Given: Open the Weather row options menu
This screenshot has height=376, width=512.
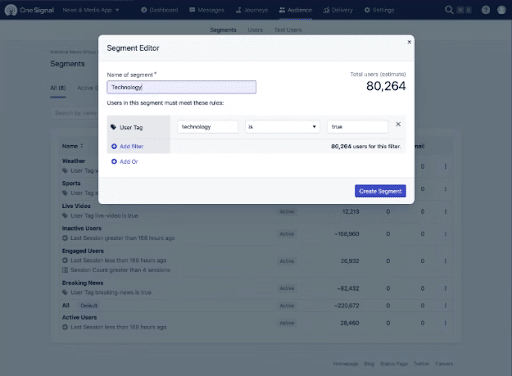Looking at the screenshot, I should pos(445,166).
